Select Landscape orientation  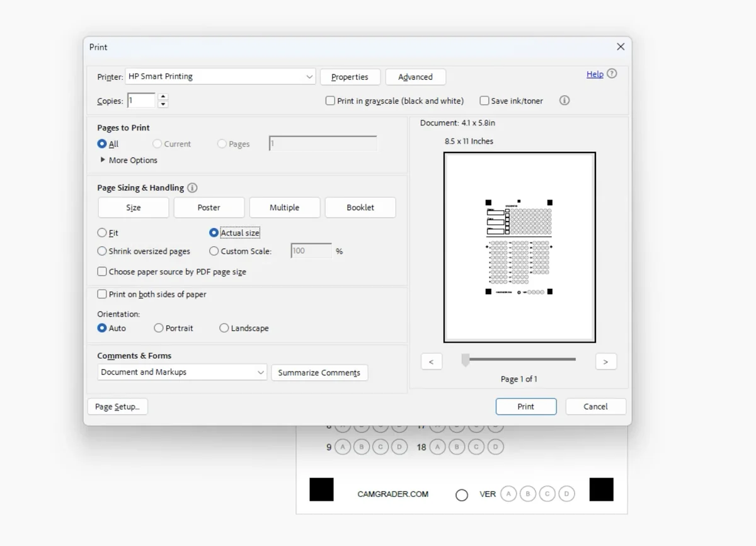(224, 328)
